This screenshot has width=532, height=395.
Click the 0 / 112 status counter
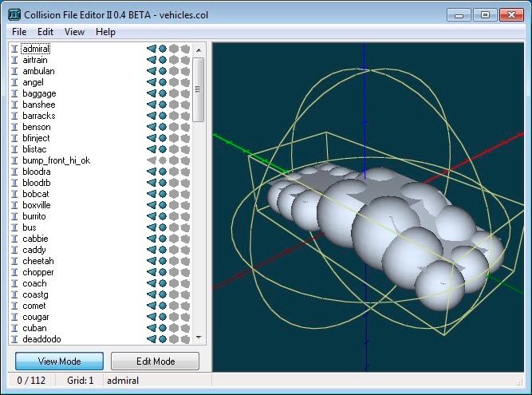[x=31, y=381]
